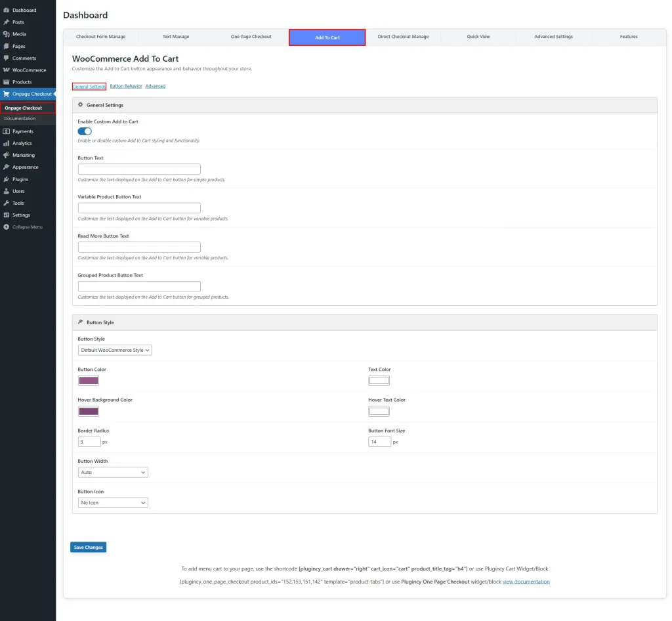This screenshot has width=672, height=621.
Task: Click the Settings sliders icon in sidebar
Action: pyautogui.click(x=7, y=215)
